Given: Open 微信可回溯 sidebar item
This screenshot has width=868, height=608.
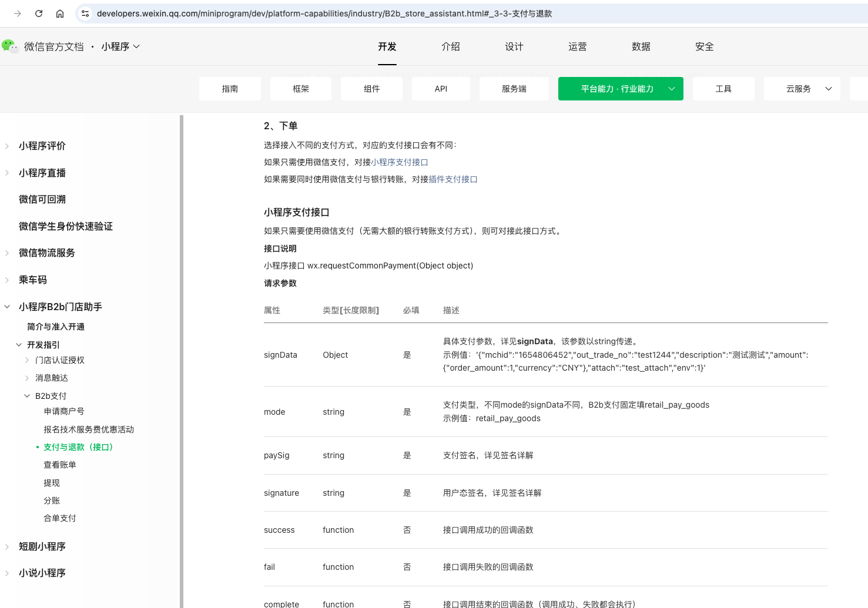Looking at the screenshot, I should coord(42,199).
